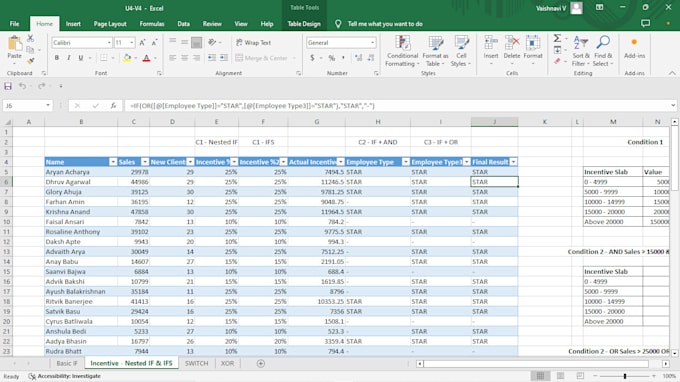Add a new sheet with plus button
The height and width of the screenshot is (382, 680).
[261, 363]
